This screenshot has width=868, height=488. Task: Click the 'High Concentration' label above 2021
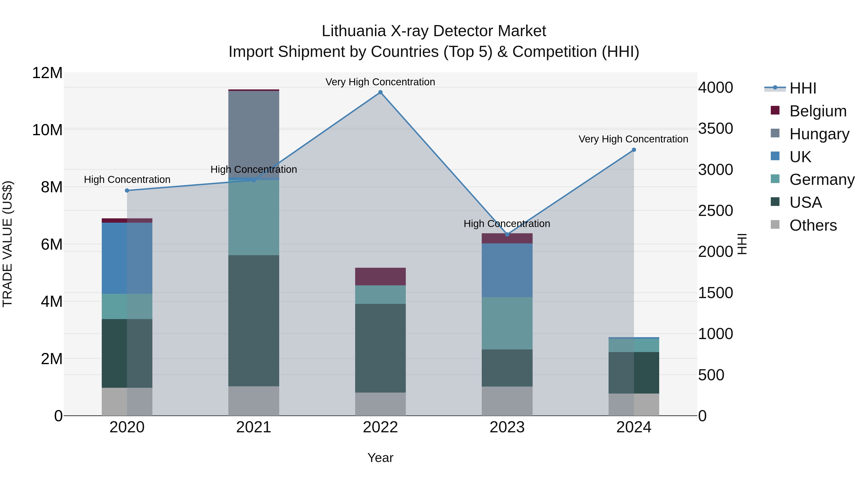point(254,169)
